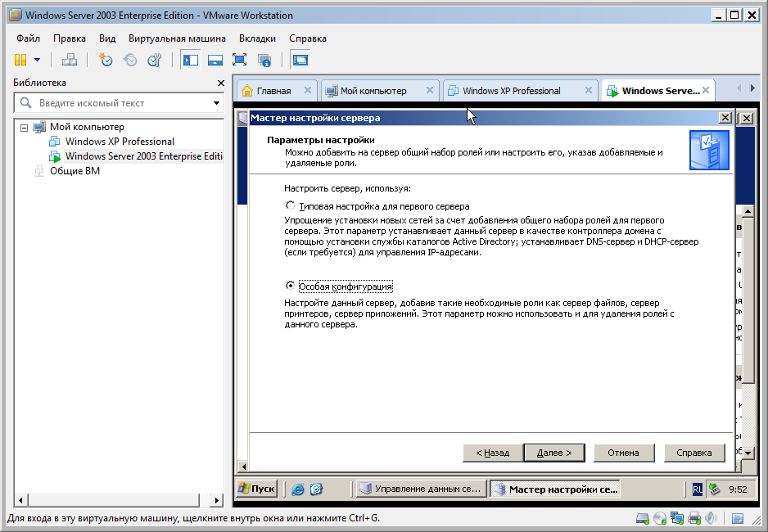Select Windows Server 2003 Enterprise in library
768x532 pixels.
click(x=143, y=156)
